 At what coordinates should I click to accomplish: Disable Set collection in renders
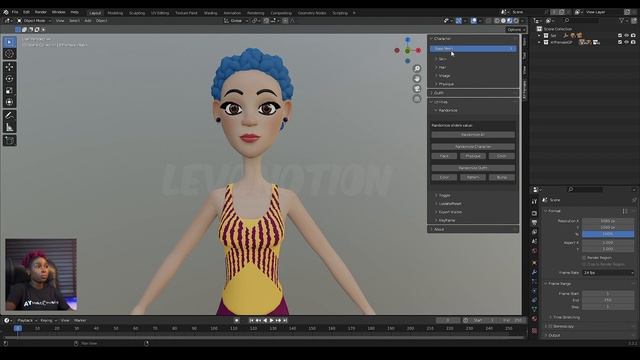(633, 36)
